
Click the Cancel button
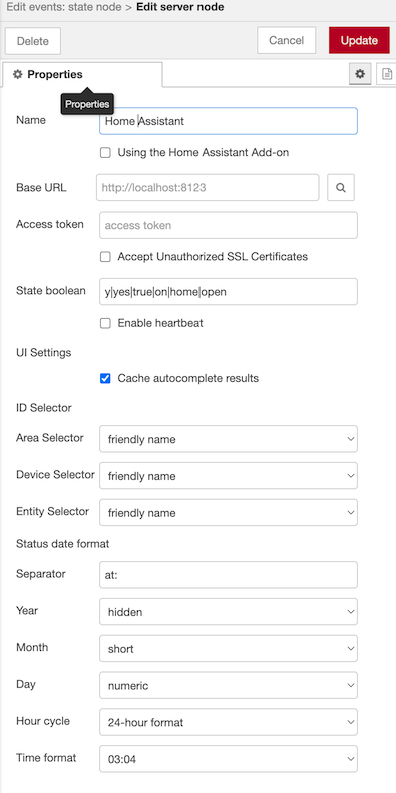[287, 40]
